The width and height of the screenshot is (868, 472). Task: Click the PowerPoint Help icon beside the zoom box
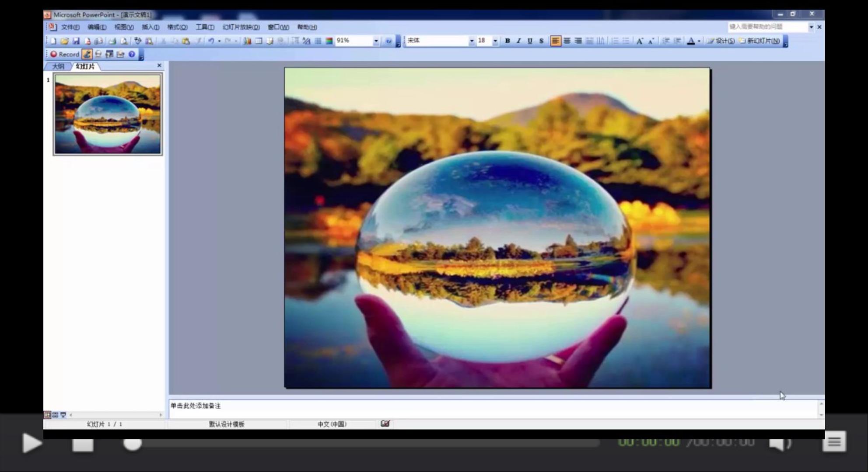388,41
